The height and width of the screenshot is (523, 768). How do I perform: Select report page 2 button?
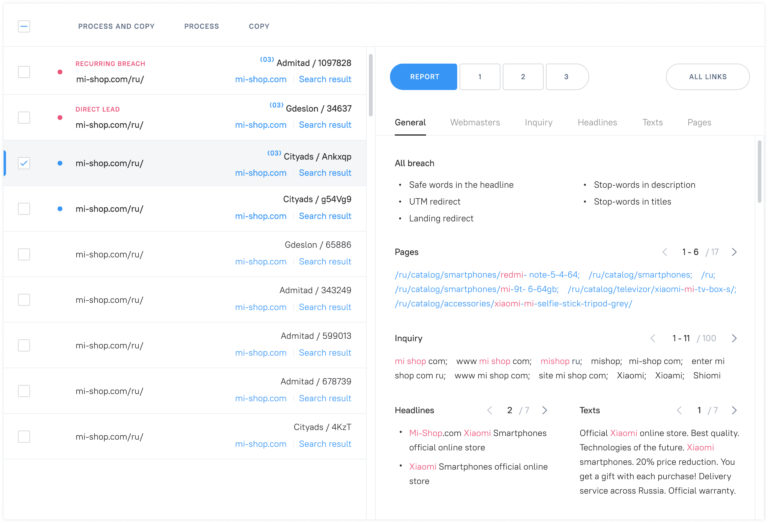click(523, 77)
